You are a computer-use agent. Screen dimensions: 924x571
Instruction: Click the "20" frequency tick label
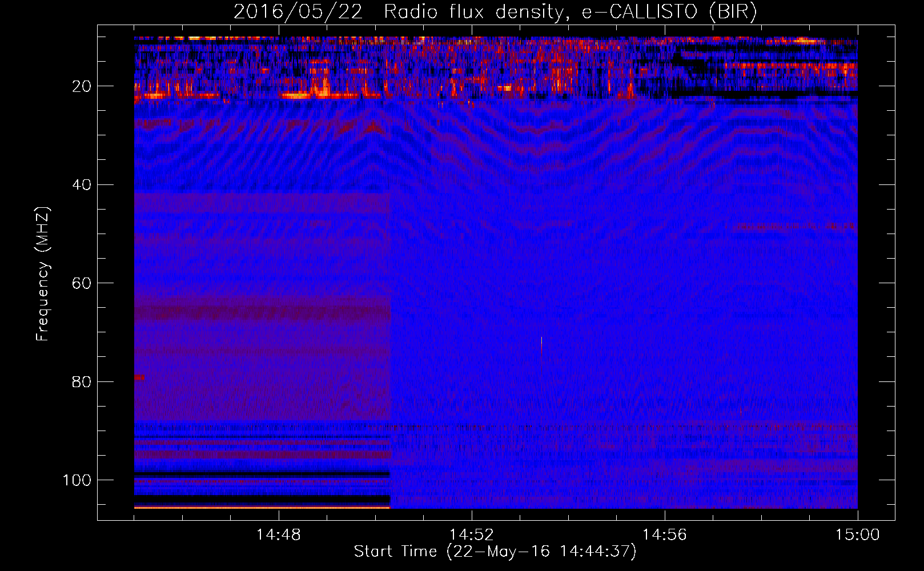[82, 86]
